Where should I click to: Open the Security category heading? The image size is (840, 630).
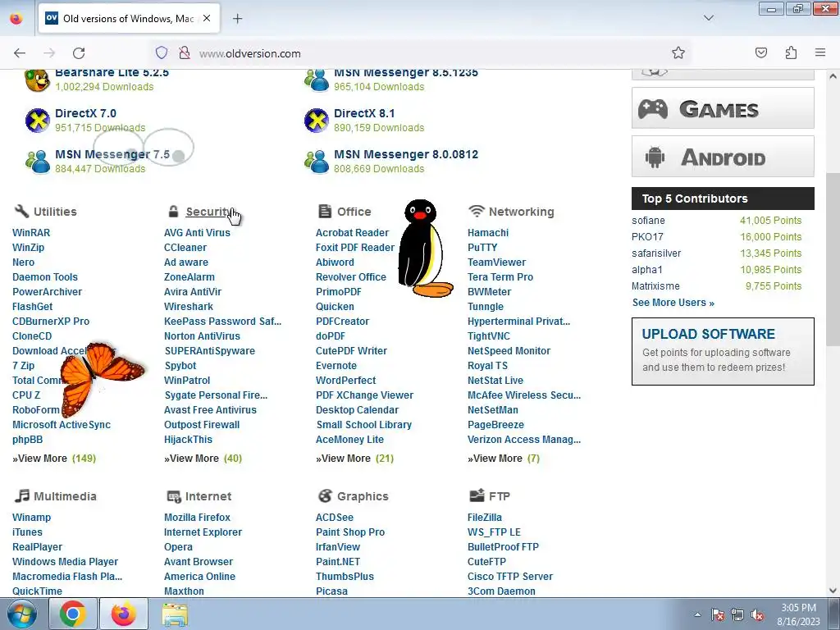click(208, 212)
